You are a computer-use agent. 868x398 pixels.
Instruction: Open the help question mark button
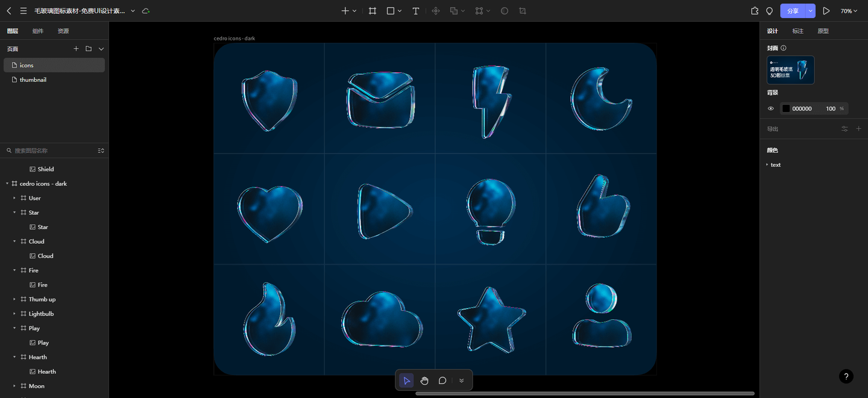pos(846,376)
